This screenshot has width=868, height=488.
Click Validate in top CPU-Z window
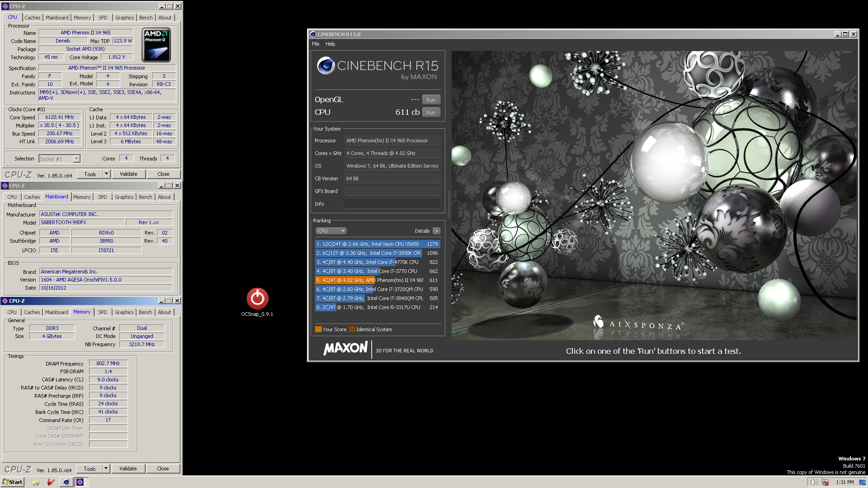tap(128, 174)
